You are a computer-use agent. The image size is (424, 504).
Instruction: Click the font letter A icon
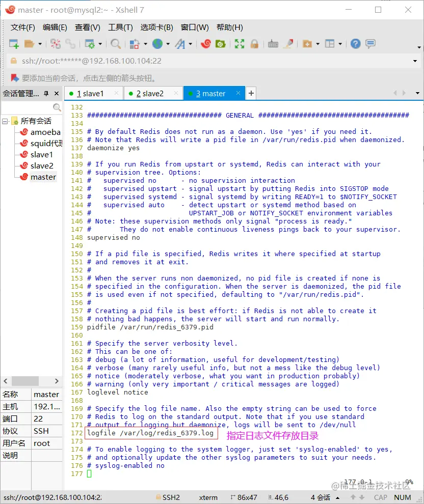click(180, 43)
